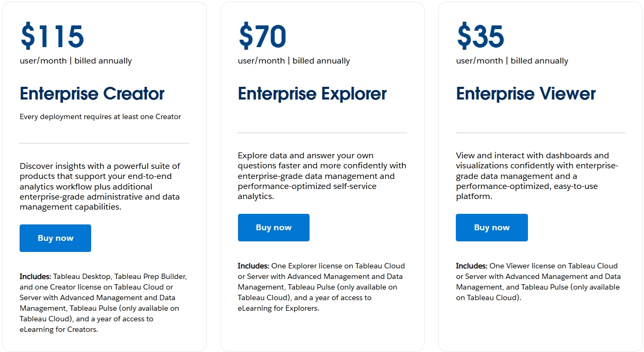This screenshot has width=644, height=352.
Task: Click the 'at least one Creator' note
Action: point(100,116)
